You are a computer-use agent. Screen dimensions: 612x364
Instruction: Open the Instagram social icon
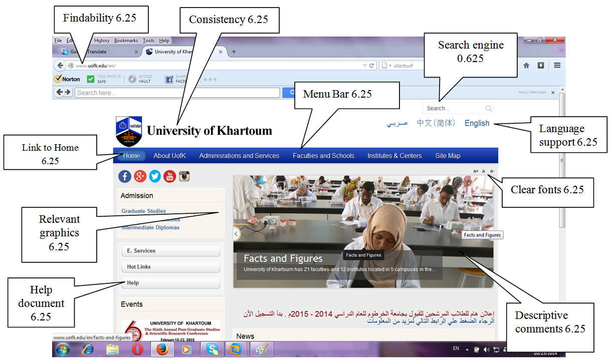tap(184, 176)
